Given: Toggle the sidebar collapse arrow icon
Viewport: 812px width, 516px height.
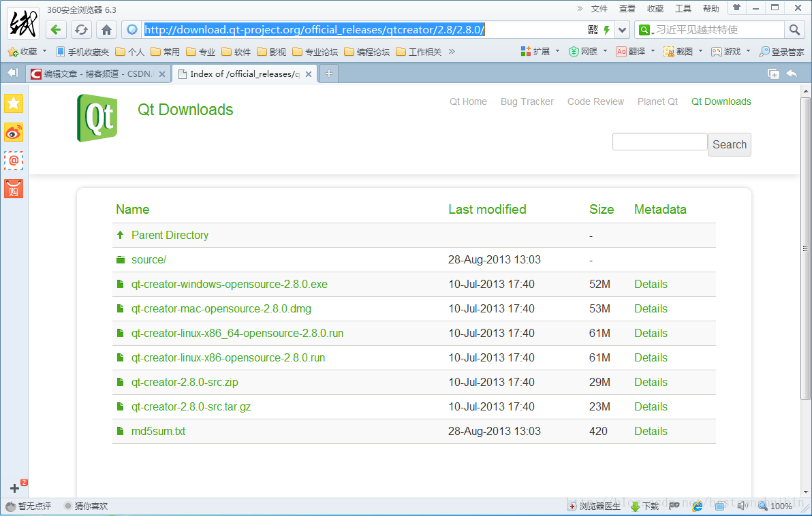Looking at the screenshot, I should coord(13,73).
